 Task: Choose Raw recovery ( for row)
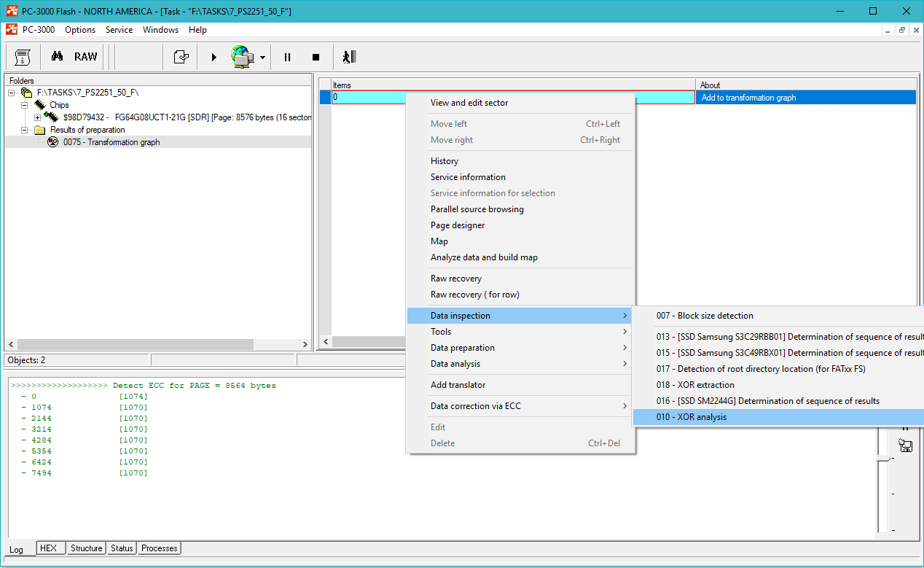coord(520,295)
